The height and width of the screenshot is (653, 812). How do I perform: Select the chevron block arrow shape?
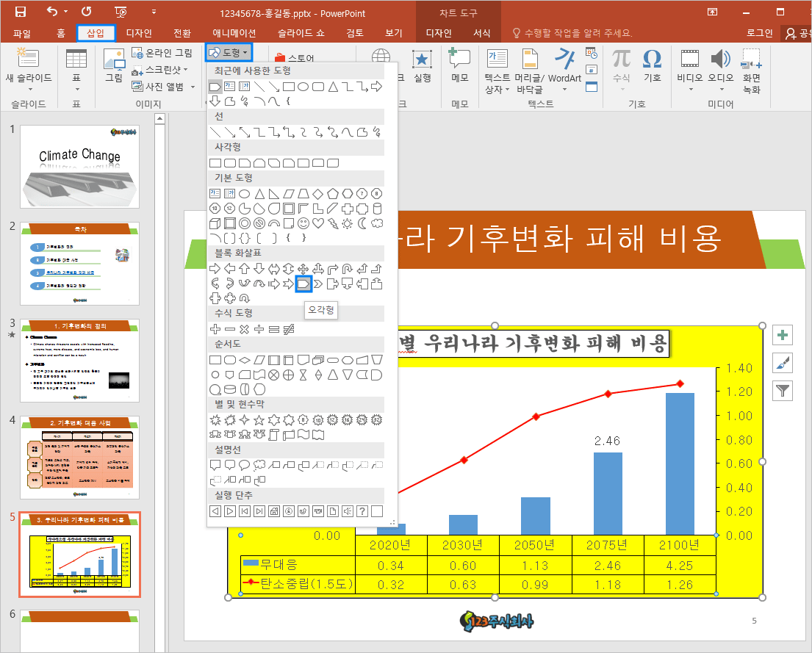[x=318, y=284]
